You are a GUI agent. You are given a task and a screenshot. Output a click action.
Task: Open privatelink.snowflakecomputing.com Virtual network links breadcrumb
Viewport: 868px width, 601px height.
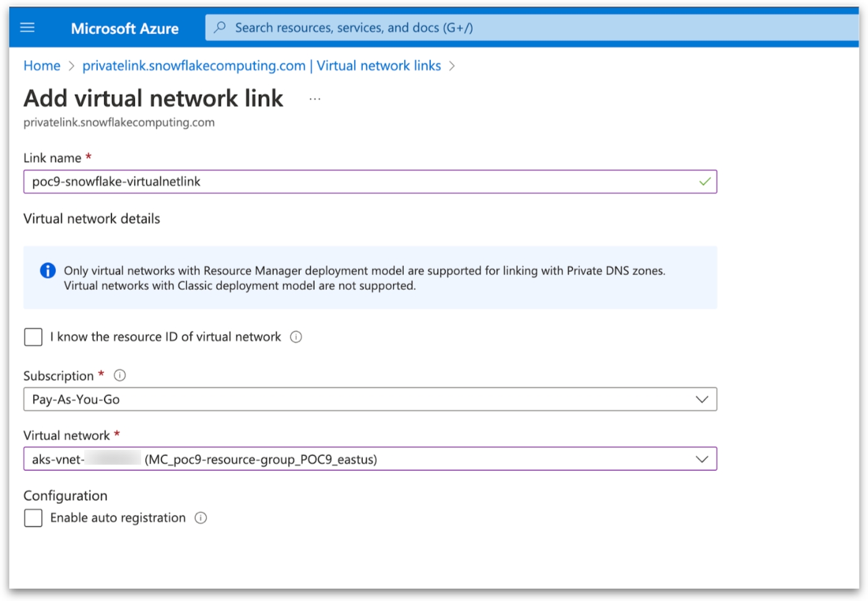point(261,66)
